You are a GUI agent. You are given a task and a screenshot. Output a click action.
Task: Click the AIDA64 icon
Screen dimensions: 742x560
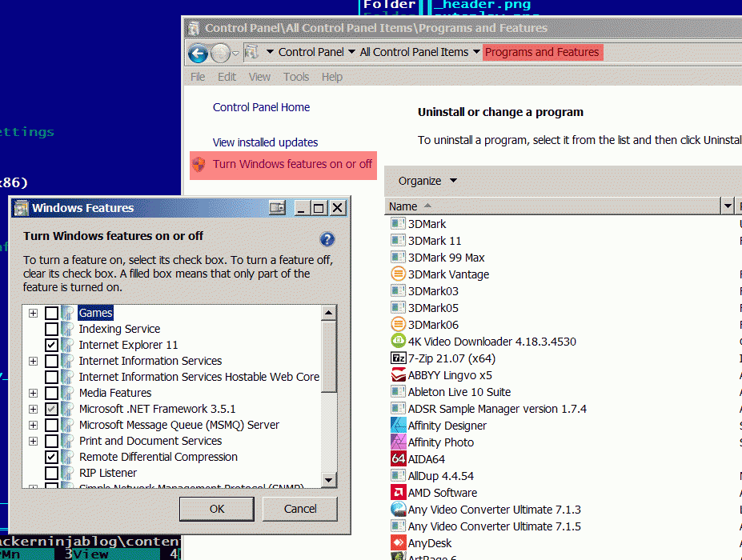point(398,458)
